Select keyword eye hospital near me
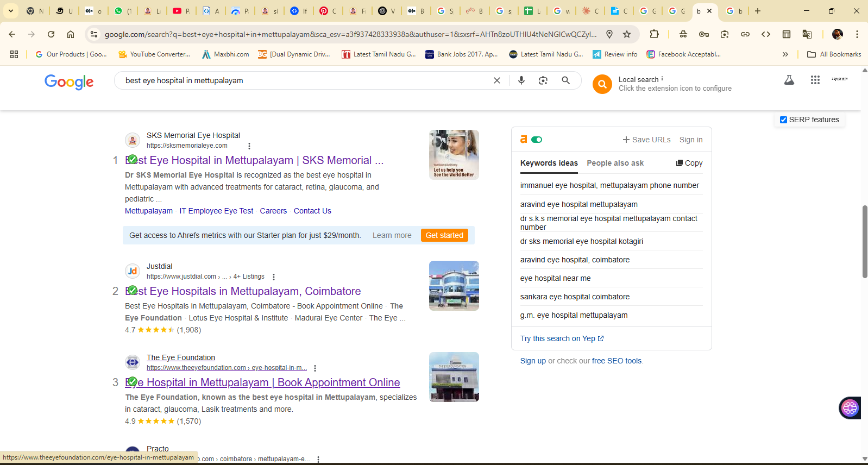The image size is (868, 465). 555,278
